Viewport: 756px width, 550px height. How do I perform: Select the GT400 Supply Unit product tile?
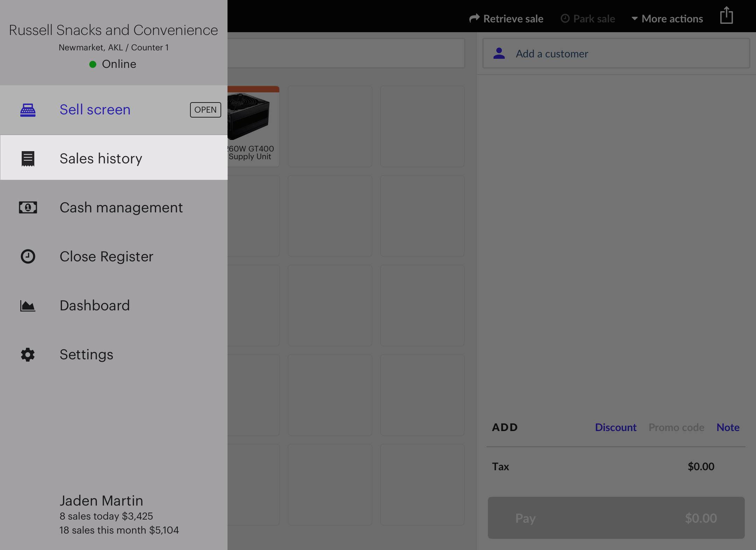coord(253,126)
